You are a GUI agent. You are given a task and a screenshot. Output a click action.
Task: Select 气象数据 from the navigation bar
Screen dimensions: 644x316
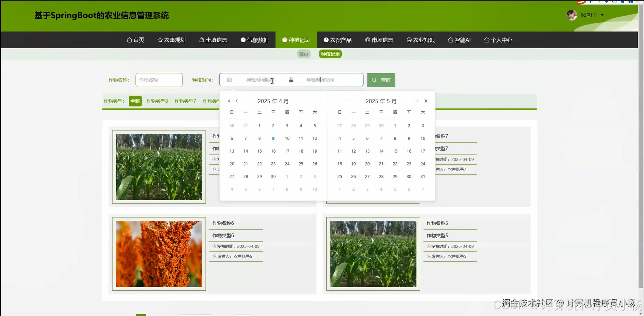coord(255,40)
